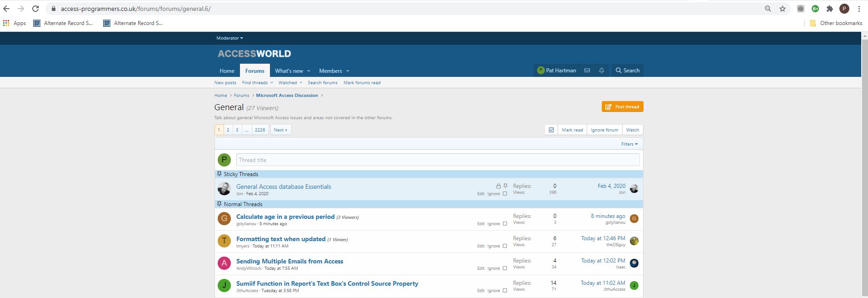Click New posts in the sub-navigation
The image size is (868, 298).
225,83
